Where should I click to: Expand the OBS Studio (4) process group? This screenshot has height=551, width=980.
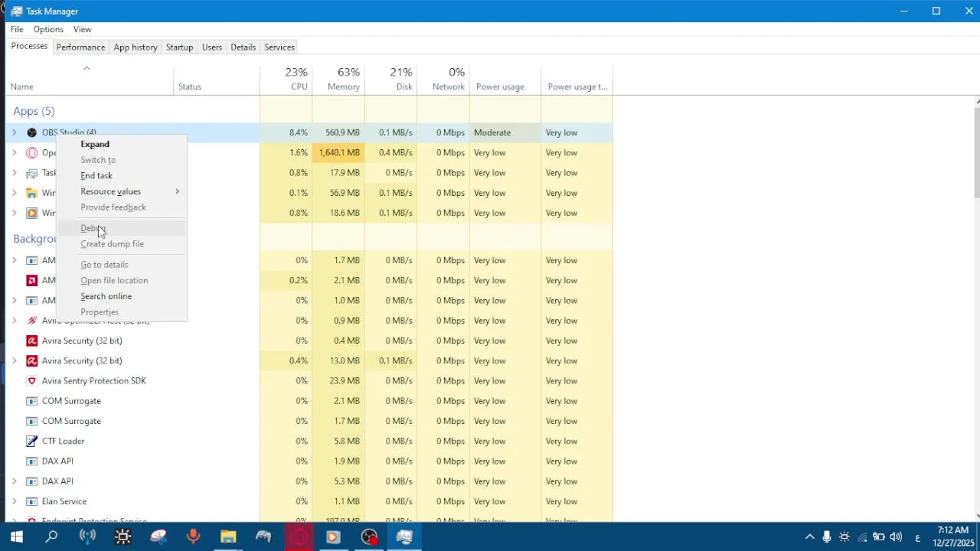(x=14, y=132)
